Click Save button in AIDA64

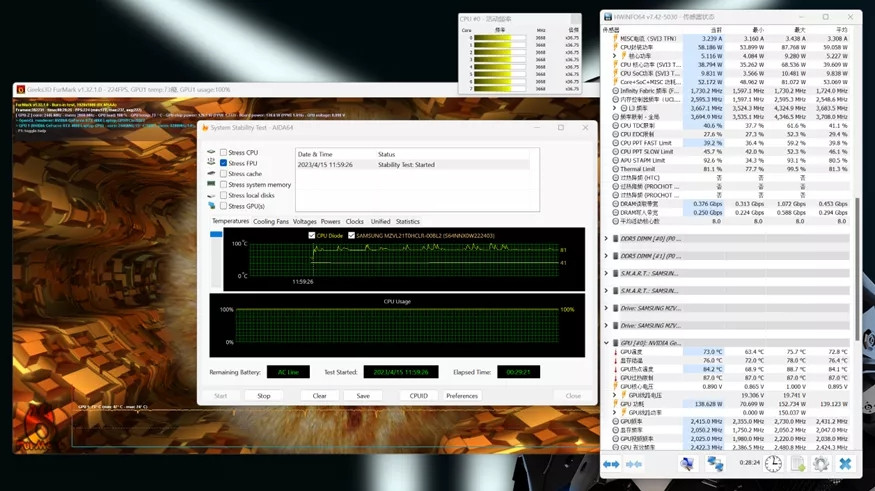click(x=363, y=396)
